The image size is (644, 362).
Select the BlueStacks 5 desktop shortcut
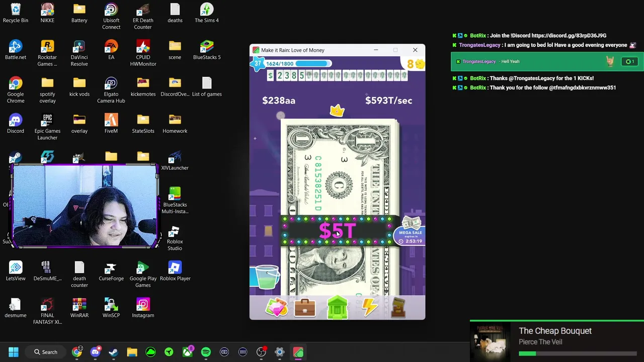click(207, 50)
